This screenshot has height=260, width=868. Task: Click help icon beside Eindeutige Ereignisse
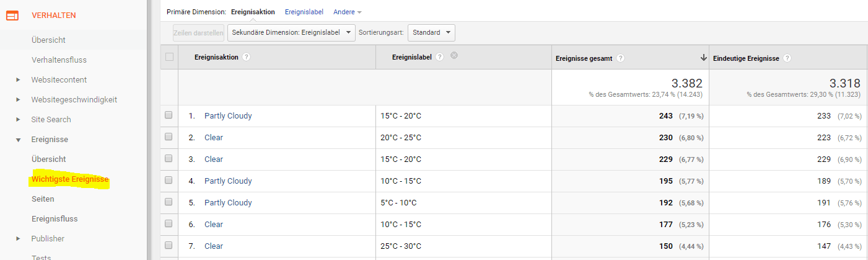[787, 58]
